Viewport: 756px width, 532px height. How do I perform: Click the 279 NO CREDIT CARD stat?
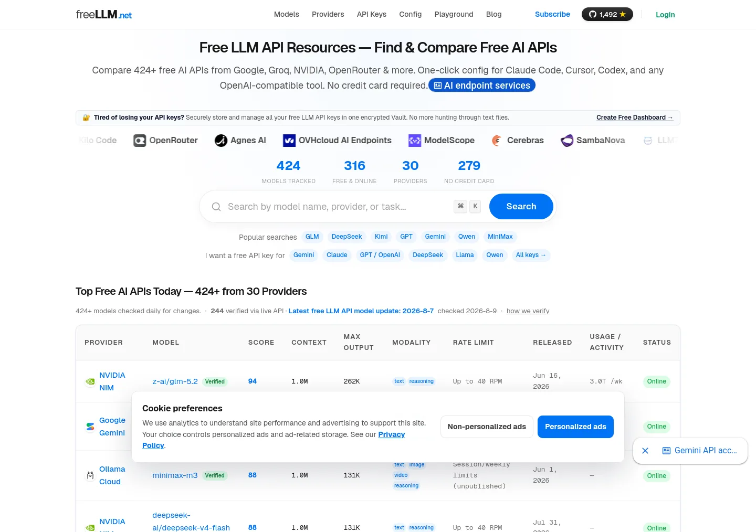(469, 172)
